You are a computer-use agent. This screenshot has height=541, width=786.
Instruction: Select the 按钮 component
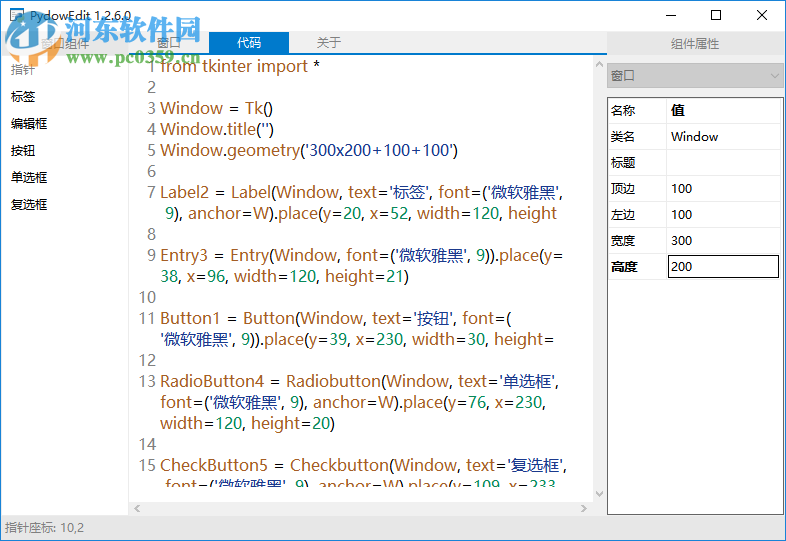tap(23, 151)
